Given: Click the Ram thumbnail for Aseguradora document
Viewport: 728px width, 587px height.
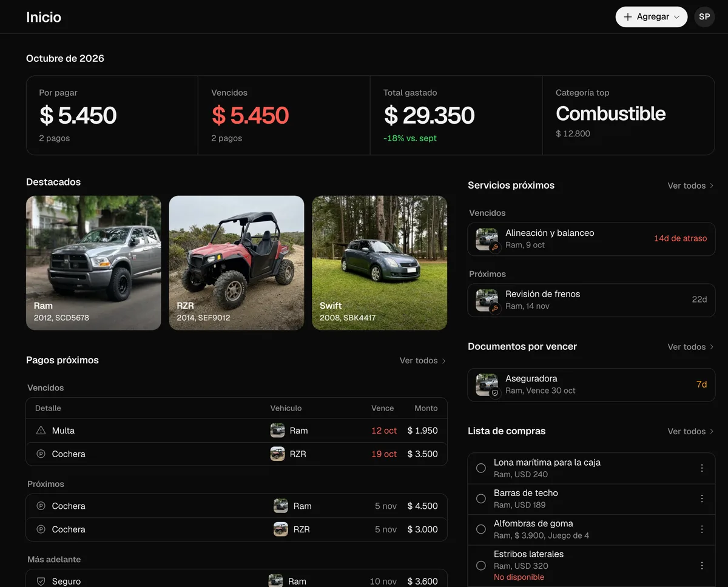Looking at the screenshot, I should 487,384.
